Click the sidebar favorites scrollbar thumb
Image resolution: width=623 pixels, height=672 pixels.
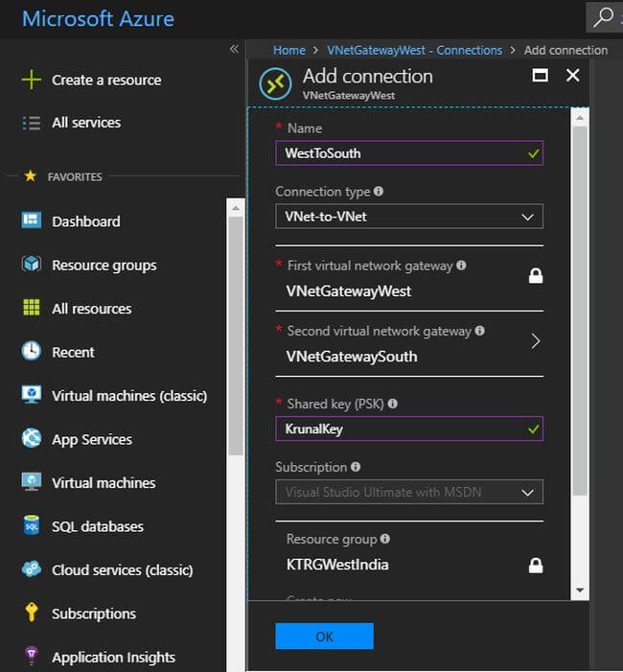[236, 336]
